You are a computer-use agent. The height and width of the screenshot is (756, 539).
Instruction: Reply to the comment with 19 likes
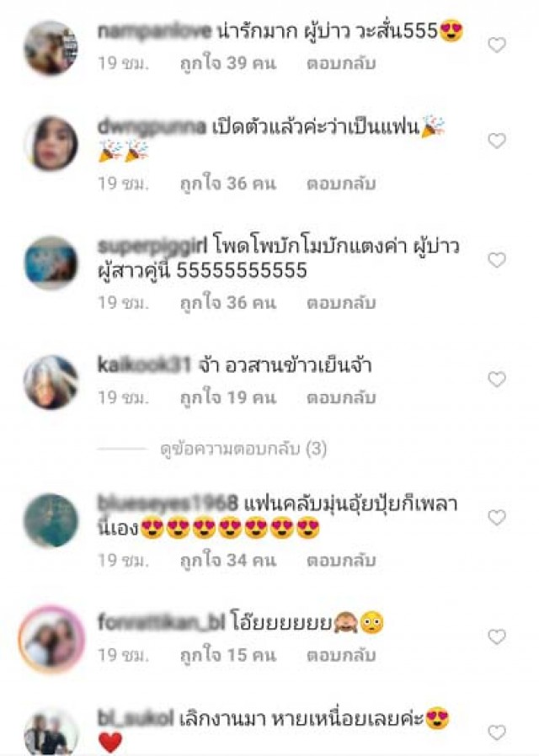coord(341,397)
